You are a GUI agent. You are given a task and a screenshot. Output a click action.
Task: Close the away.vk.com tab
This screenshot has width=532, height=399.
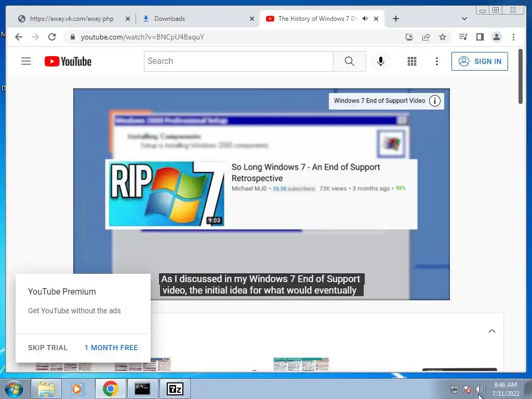coord(128,19)
